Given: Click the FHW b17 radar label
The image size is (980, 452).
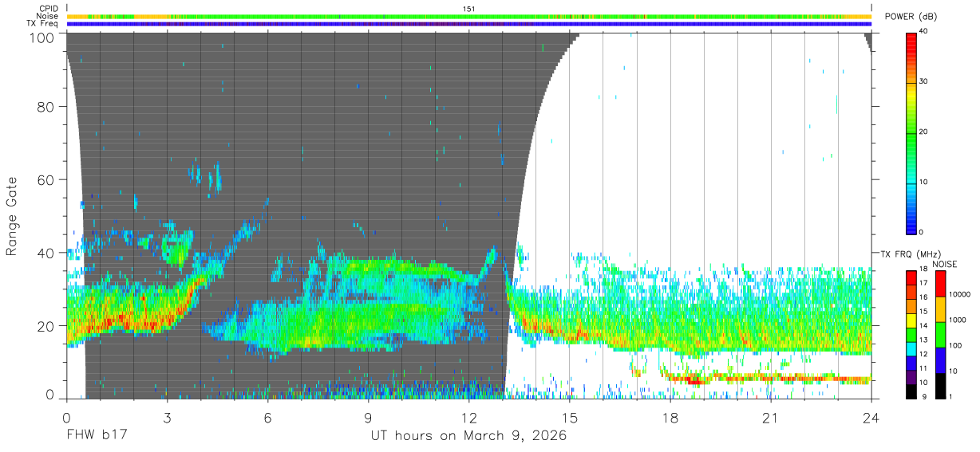Looking at the screenshot, I should coord(97,436).
